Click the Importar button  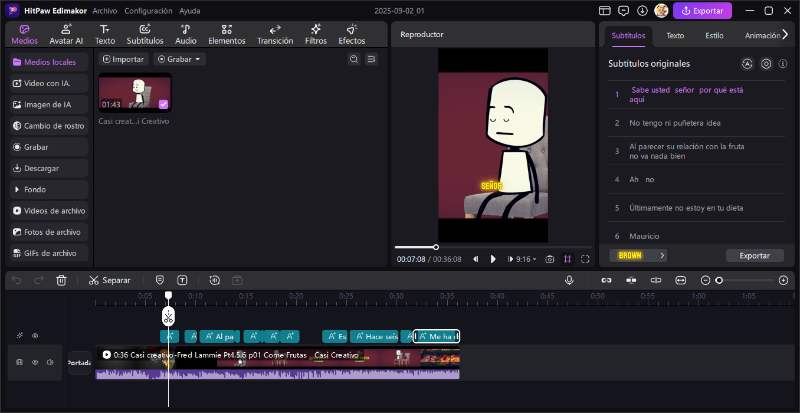[123, 59]
